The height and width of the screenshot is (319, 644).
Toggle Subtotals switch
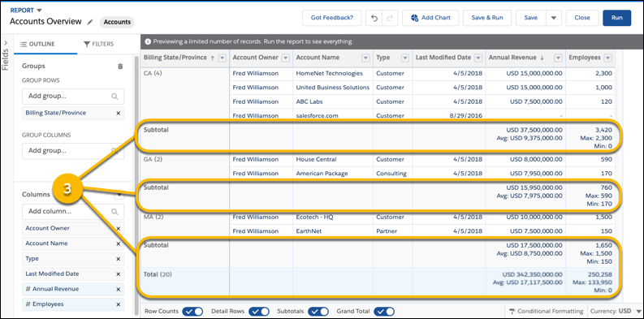[x=318, y=311]
